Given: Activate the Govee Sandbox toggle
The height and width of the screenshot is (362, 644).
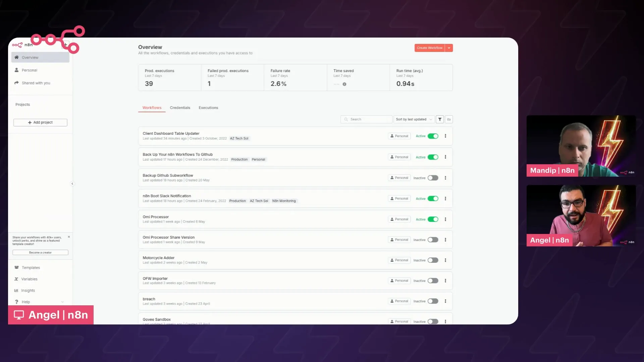Looking at the screenshot, I should tap(433, 321).
